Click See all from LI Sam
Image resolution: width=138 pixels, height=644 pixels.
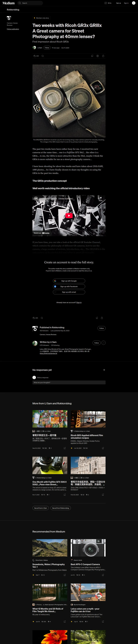(x=41, y=508)
